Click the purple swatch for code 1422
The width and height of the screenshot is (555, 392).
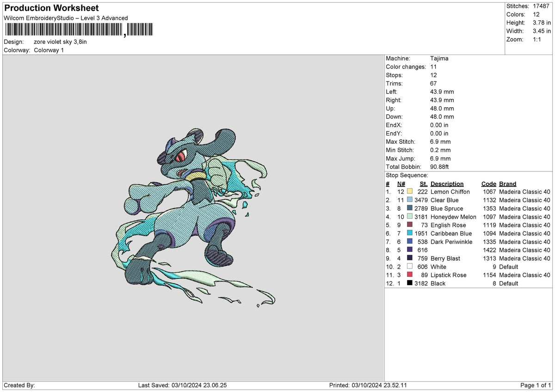[x=410, y=250]
